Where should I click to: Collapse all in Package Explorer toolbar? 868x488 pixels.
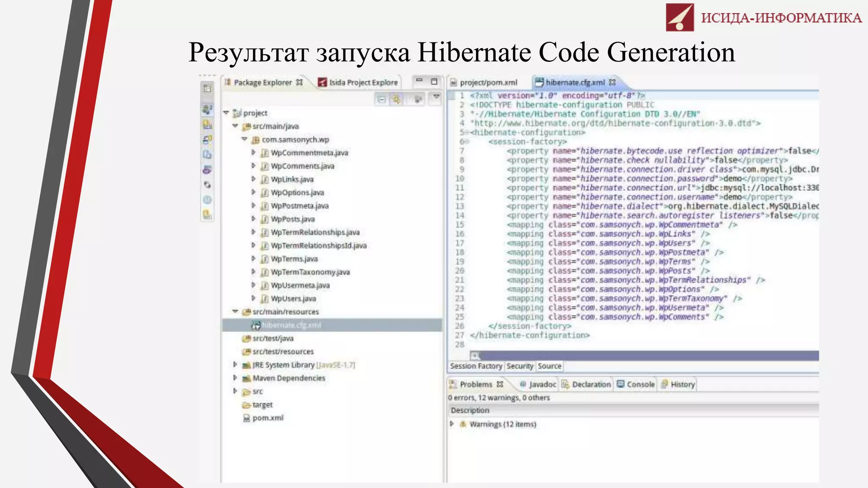pyautogui.click(x=381, y=99)
